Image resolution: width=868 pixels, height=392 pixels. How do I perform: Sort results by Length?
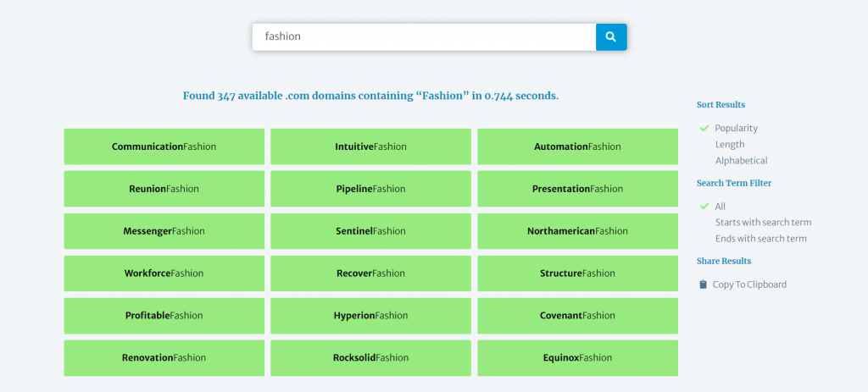pyautogui.click(x=730, y=145)
